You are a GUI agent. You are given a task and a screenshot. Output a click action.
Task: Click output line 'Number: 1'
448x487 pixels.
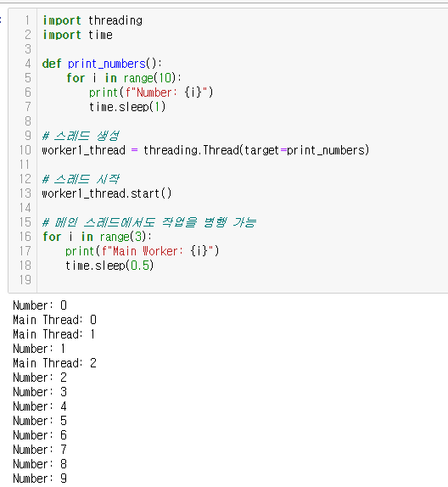click(40, 349)
